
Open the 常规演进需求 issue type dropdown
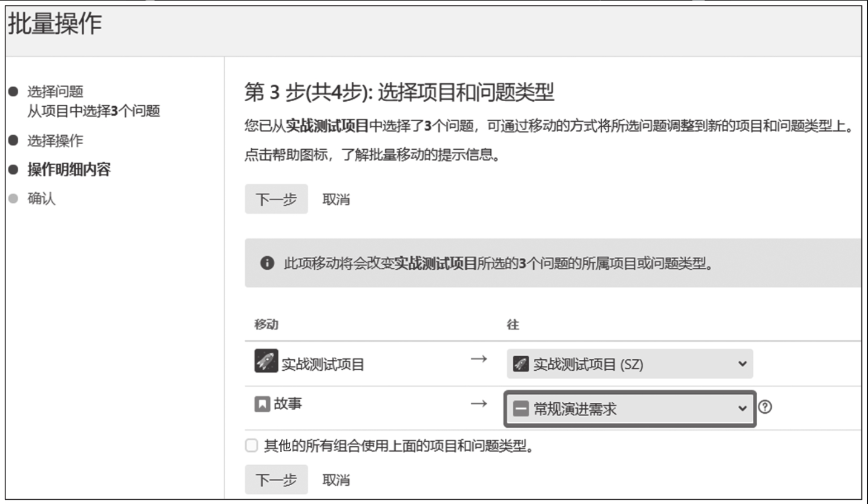pos(630,409)
